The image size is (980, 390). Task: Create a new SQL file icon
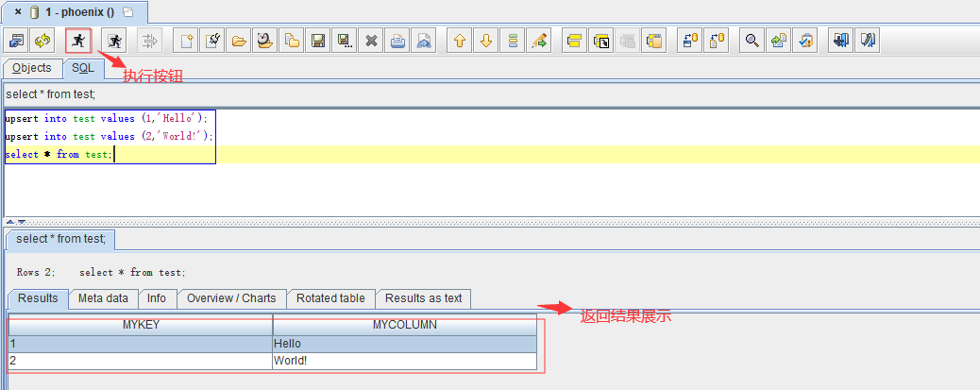click(x=186, y=42)
